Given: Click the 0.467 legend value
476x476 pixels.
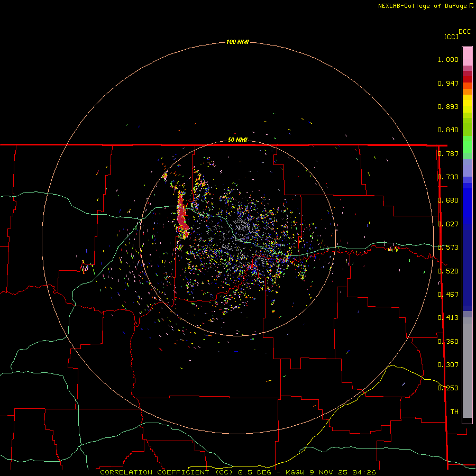Looking at the screenshot, I should (448, 295).
